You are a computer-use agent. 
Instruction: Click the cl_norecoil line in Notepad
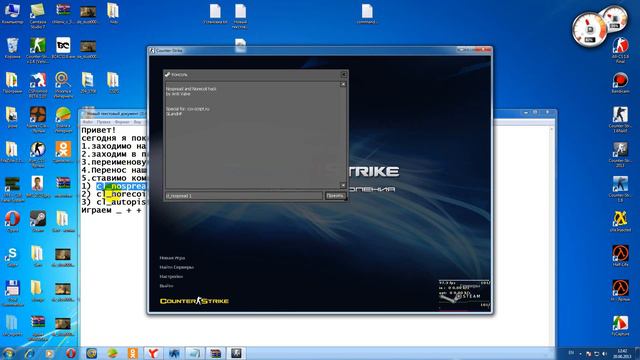tap(121, 194)
